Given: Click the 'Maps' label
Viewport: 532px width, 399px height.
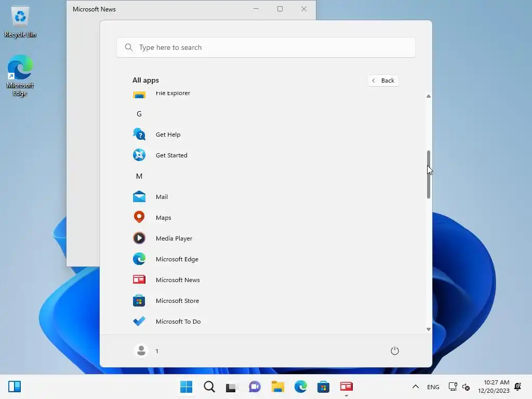Looking at the screenshot, I should (163, 218).
